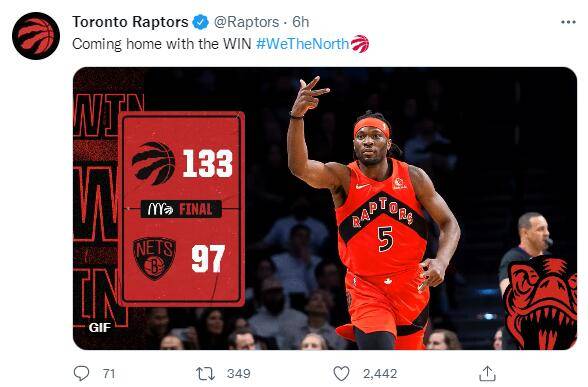Click the blue verified badge
This screenshot has width=588, height=387.
click(x=201, y=22)
